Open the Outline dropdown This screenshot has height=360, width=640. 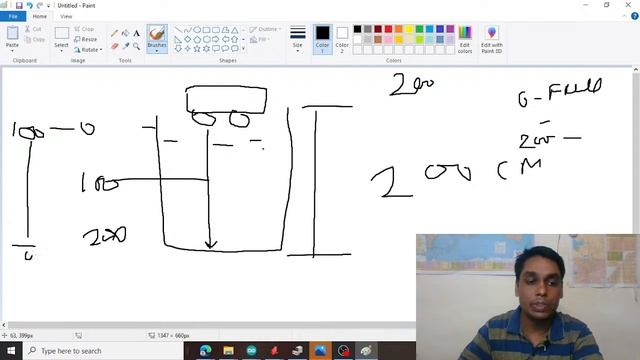tap(265, 29)
